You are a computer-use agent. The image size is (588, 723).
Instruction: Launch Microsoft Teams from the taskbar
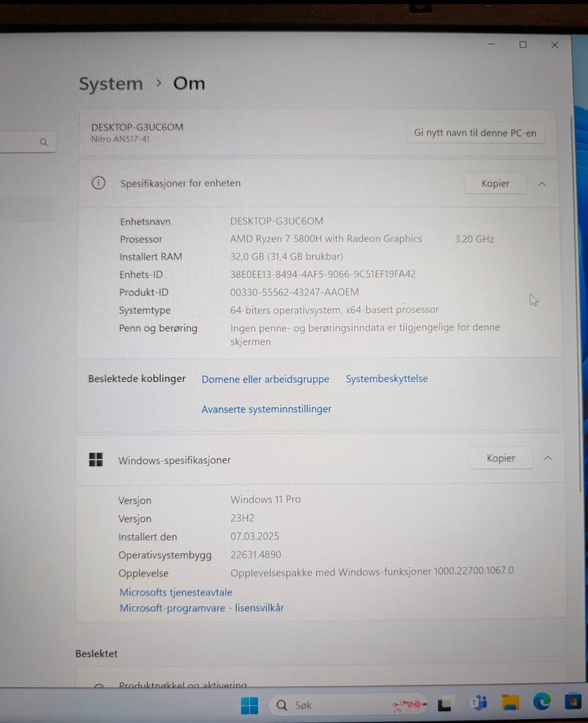[x=479, y=703]
